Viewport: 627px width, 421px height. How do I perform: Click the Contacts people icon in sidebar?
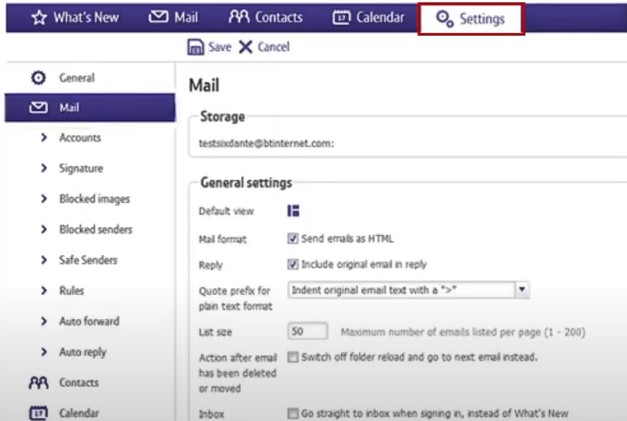point(39,383)
